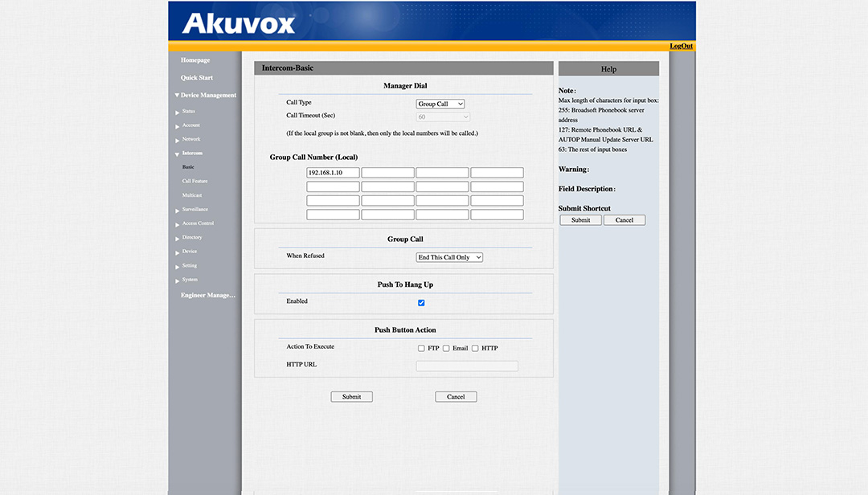Open the Call Feature page
Image resolution: width=868 pixels, height=495 pixels.
(x=194, y=182)
